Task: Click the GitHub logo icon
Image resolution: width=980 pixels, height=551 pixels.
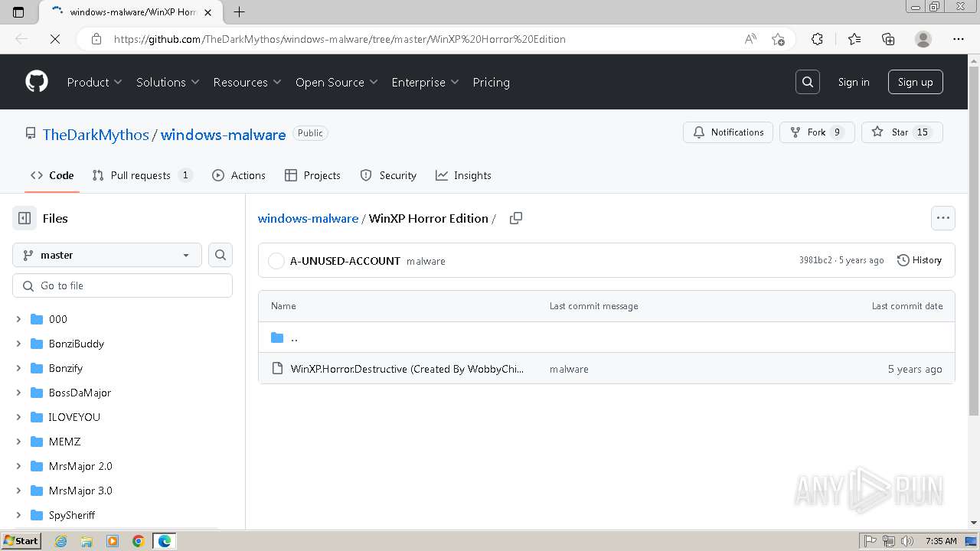Action: tap(37, 82)
